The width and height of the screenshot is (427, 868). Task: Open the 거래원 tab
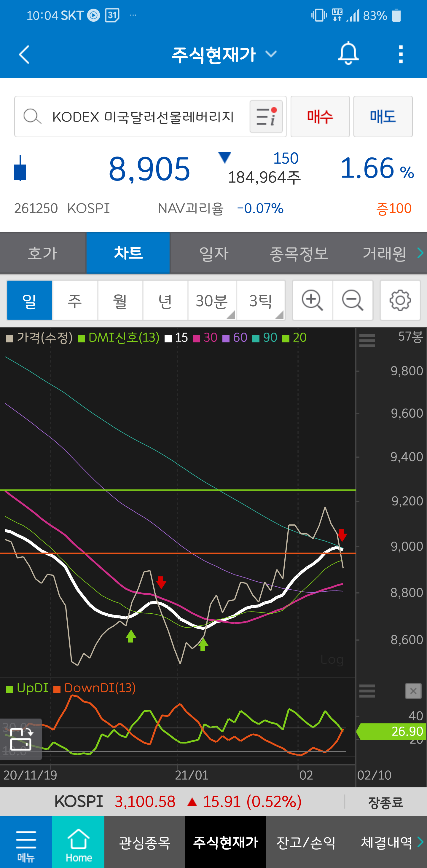point(384,253)
